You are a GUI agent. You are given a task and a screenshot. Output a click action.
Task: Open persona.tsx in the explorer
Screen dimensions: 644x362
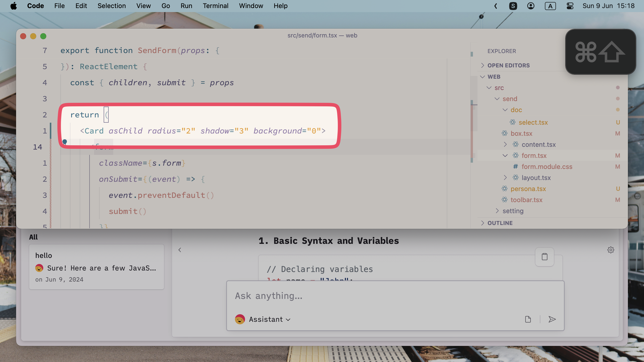(528, 189)
